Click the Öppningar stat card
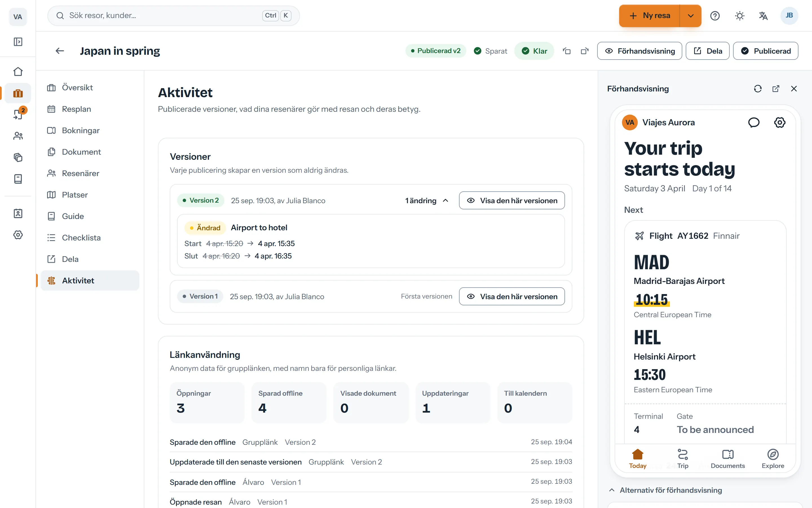This screenshot has height=508, width=812. click(x=207, y=402)
